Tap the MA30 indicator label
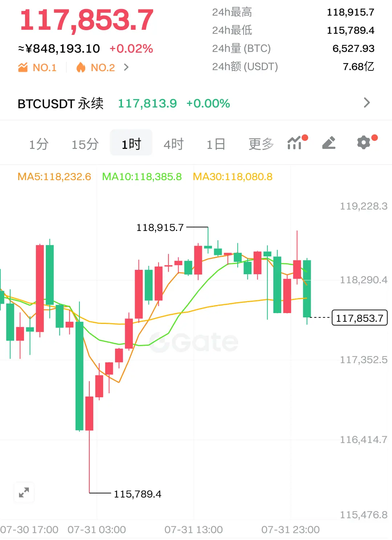The height and width of the screenshot is (540, 392). tap(233, 177)
